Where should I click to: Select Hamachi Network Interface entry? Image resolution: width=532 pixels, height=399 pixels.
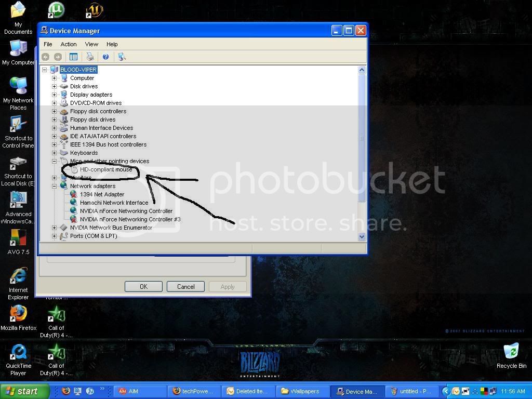click(x=114, y=203)
